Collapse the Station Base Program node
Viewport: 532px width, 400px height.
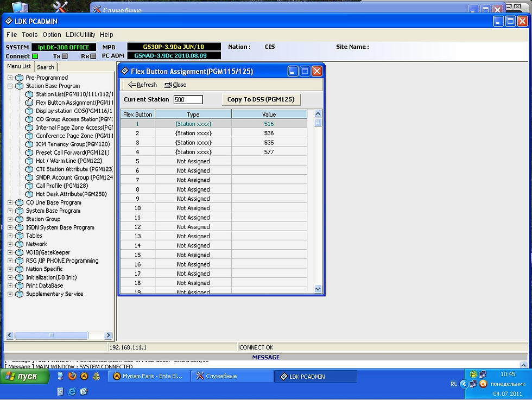10,86
